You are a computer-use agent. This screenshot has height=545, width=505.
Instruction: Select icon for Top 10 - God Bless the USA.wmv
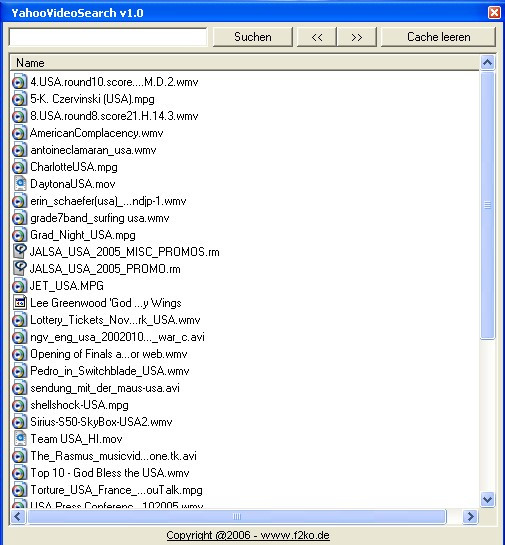(19, 473)
